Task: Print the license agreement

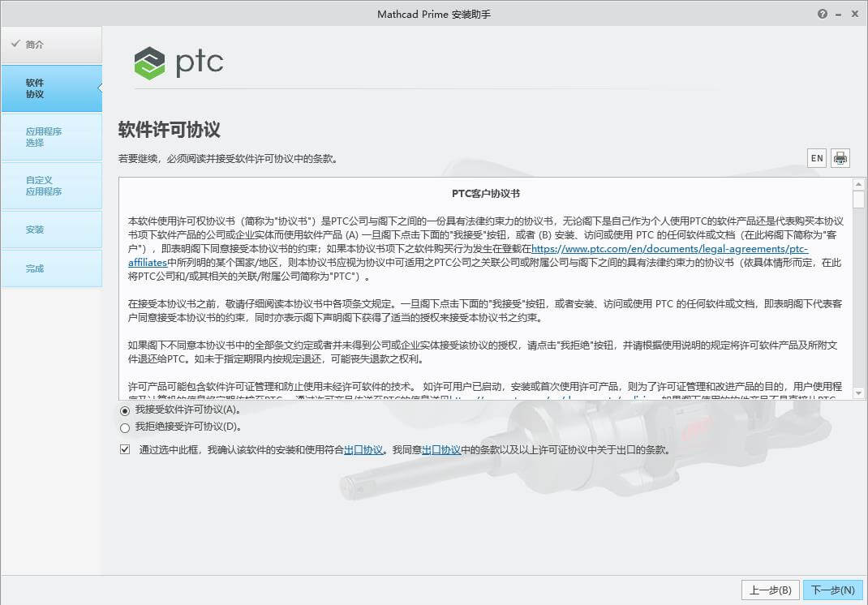Action: (840, 158)
